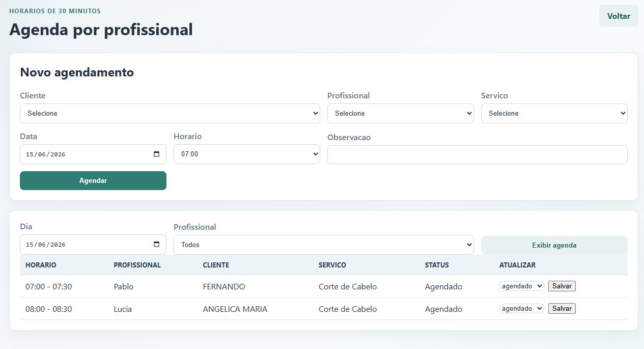Open calendar picker in the Dia field
The width and height of the screenshot is (644, 349).
156,245
